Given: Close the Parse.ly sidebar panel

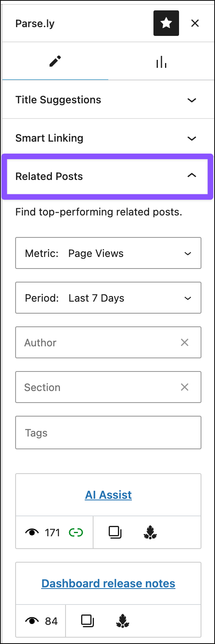Looking at the screenshot, I should (195, 23).
